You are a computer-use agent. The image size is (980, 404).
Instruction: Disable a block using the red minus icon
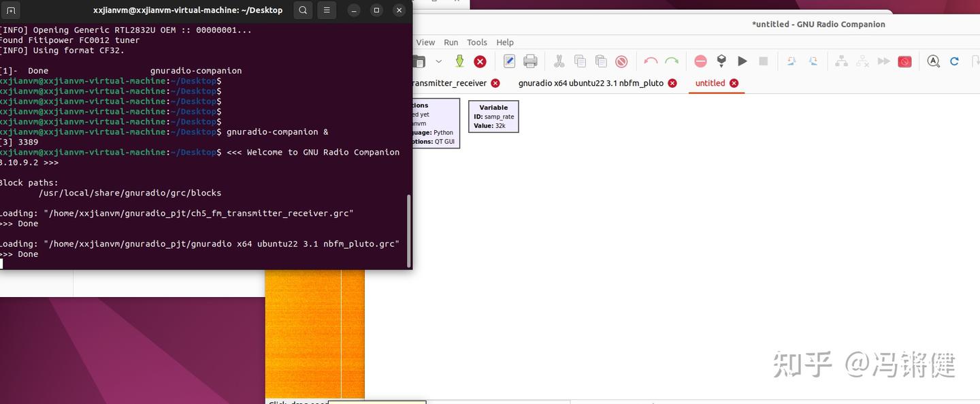tap(700, 61)
